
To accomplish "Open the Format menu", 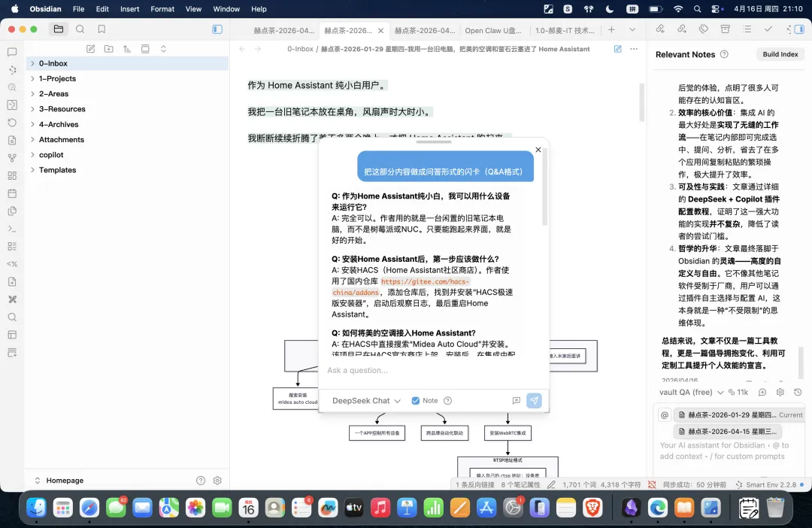I will 162,9.
